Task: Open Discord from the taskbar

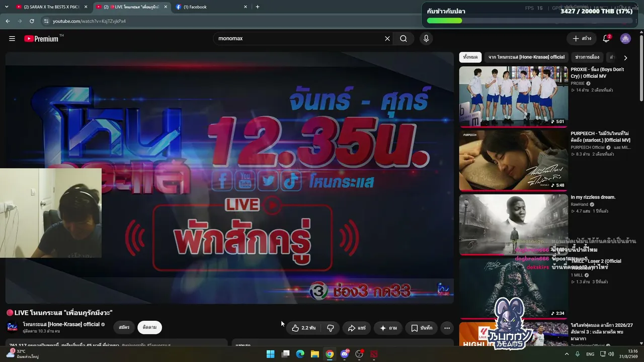Action: point(345,354)
